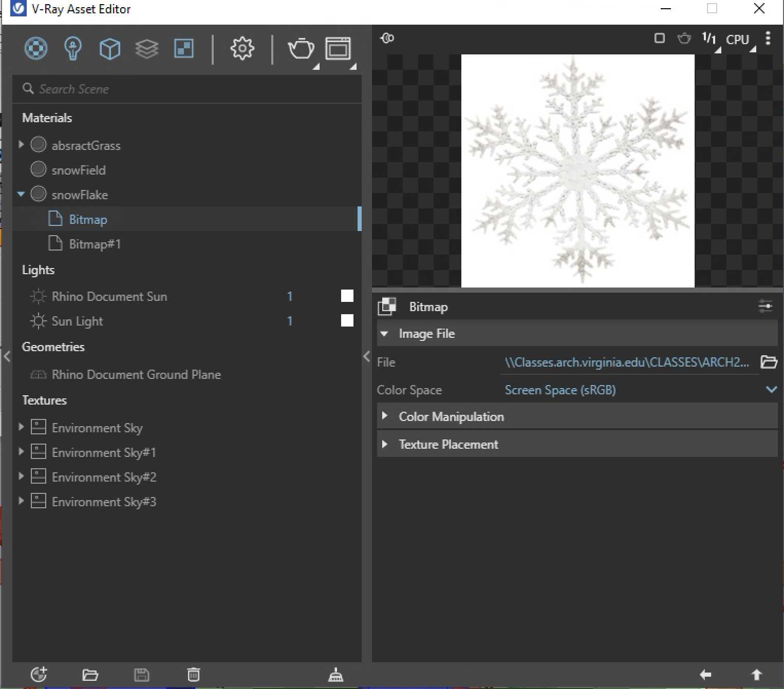Collapse the snowFlake material tree
The height and width of the screenshot is (689, 784).
pos(21,194)
